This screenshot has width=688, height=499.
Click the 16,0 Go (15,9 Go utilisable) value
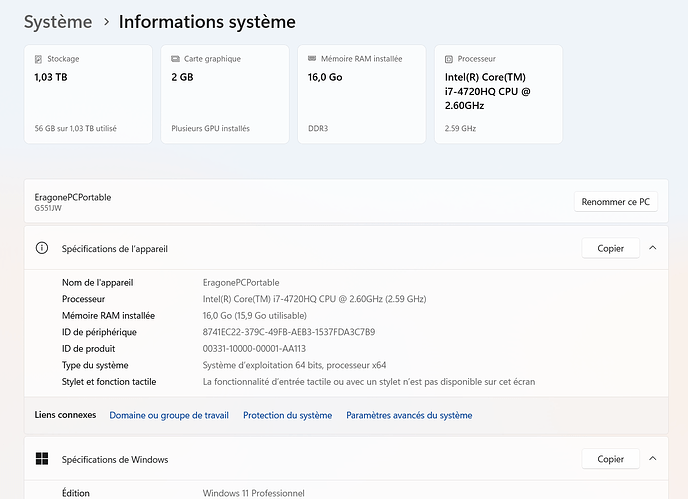254,316
